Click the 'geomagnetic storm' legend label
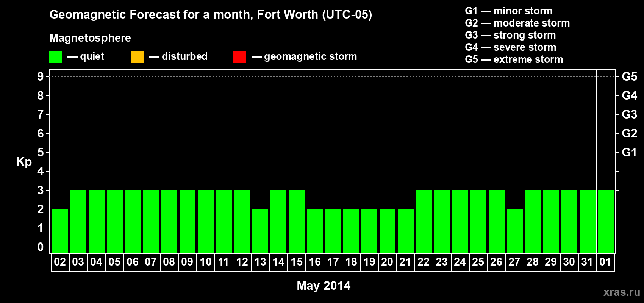Viewport: 644px width, 303px height. coord(310,56)
